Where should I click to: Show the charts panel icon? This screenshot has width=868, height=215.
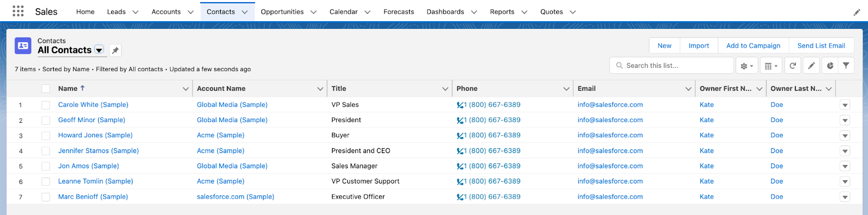[x=830, y=66]
